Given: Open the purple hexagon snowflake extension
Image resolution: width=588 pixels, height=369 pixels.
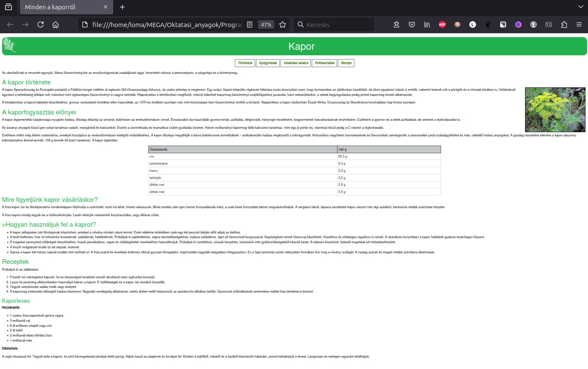Looking at the screenshot, I should (x=518, y=24).
